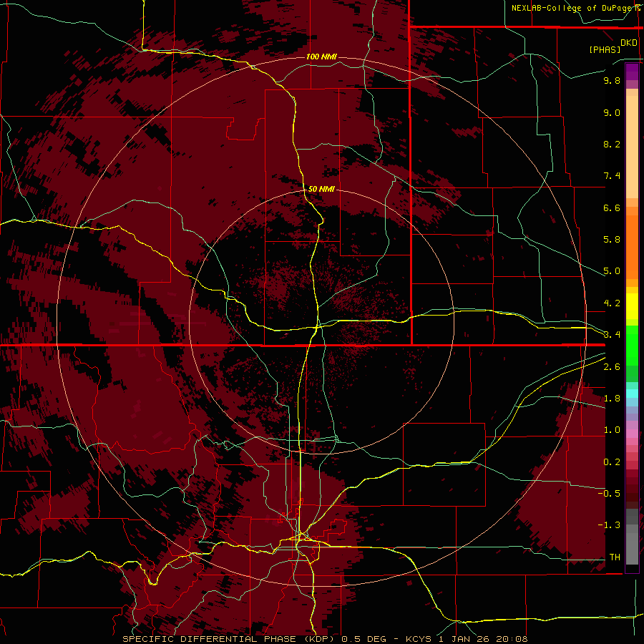Click the DKD product label
The width and height of the screenshot is (644, 644).
pyautogui.click(x=629, y=43)
